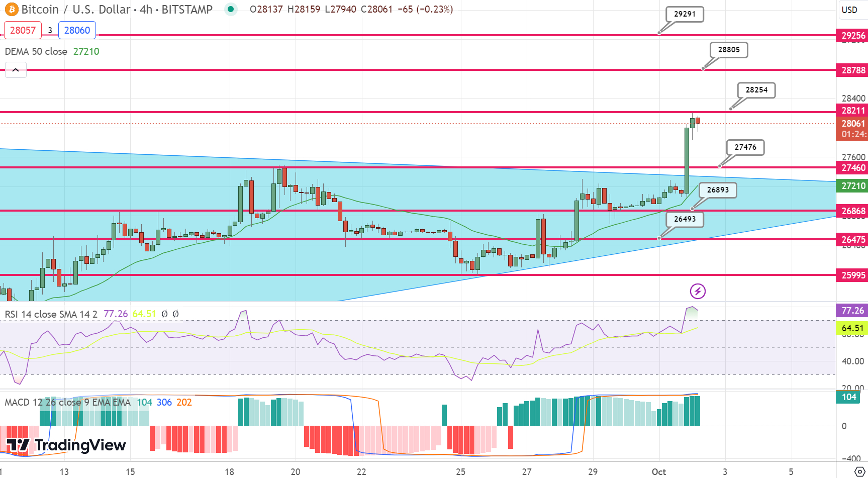Collapse the indicator legend with chevron arrow
Viewport: 868px width, 478px height.
point(16,70)
